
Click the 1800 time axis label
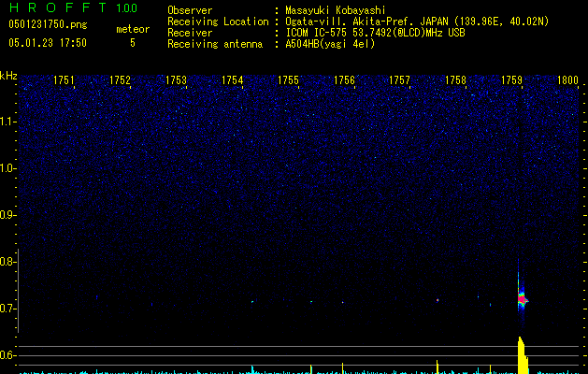click(567, 79)
